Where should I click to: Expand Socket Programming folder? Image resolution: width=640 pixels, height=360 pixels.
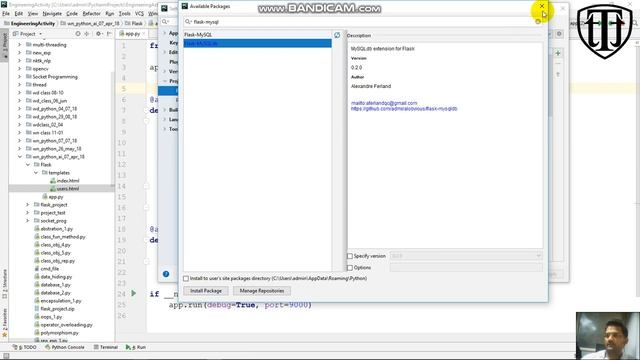pyautogui.click(x=19, y=77)
